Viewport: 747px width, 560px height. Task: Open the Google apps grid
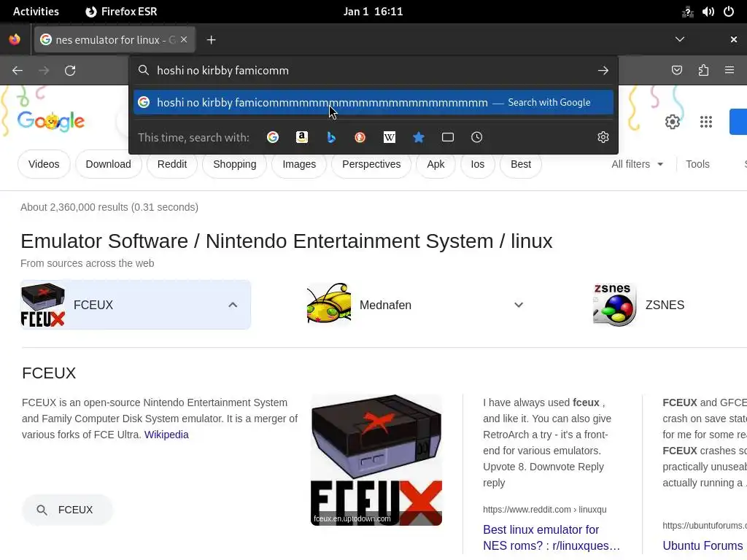pyautogui.click(x=706, y=122)
